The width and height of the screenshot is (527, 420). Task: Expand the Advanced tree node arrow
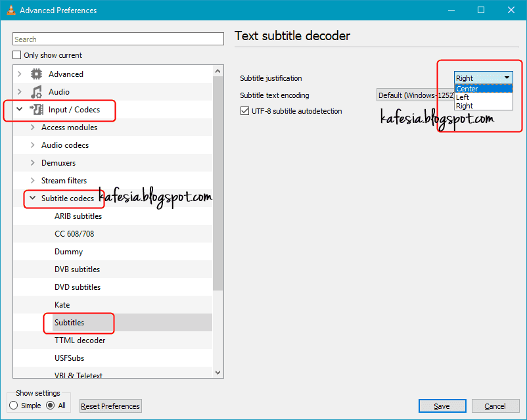coord(20,74)
